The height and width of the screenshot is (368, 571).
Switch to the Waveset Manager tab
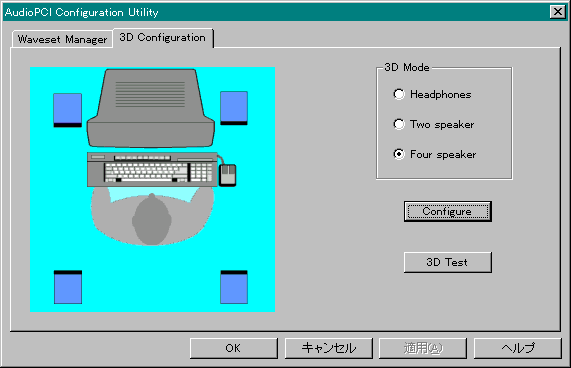coord(62,39)
